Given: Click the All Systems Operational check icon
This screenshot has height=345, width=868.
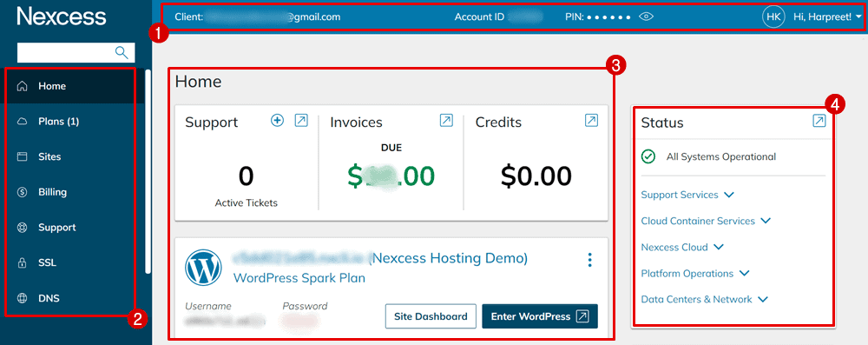Looking at the screenshot, I should [648, 157].
